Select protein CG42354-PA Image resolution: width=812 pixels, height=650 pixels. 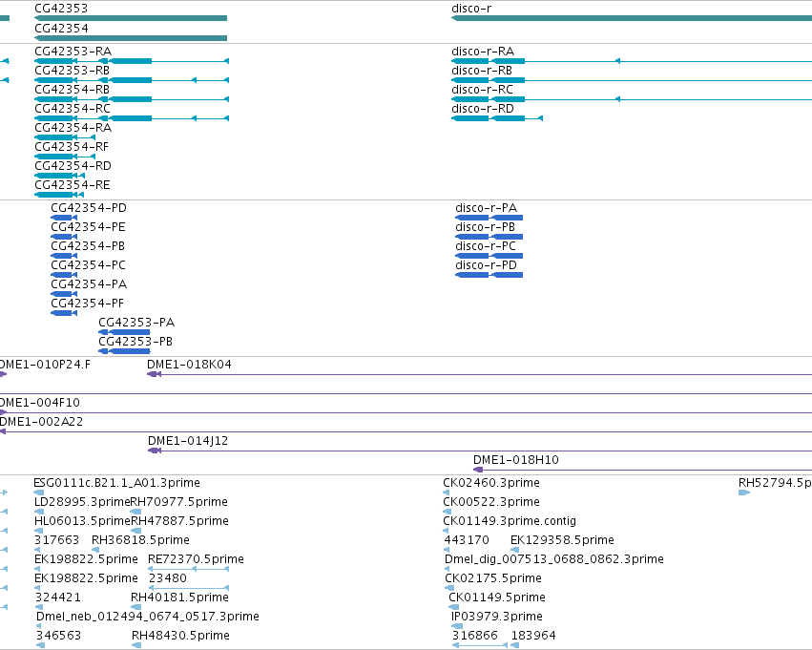pos(89,284)
